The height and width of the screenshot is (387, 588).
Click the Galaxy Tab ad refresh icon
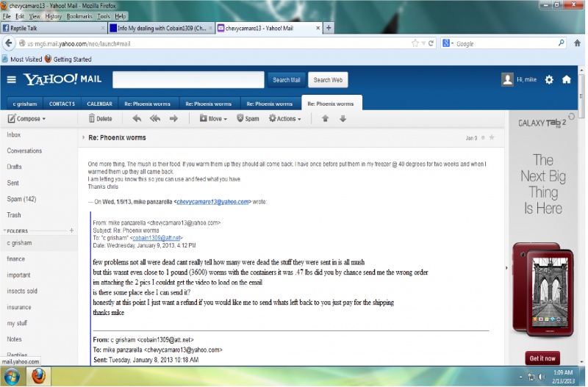[571, 117]
